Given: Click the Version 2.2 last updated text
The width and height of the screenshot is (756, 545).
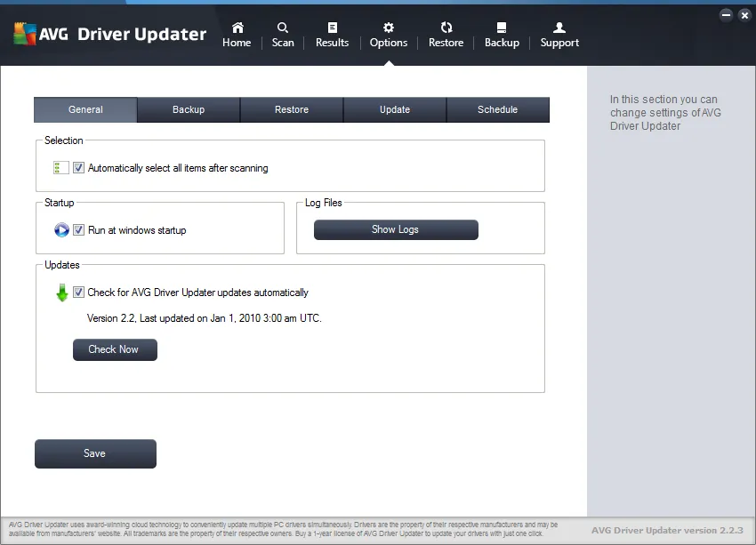Looking at the screenshot, I should 204,318.
